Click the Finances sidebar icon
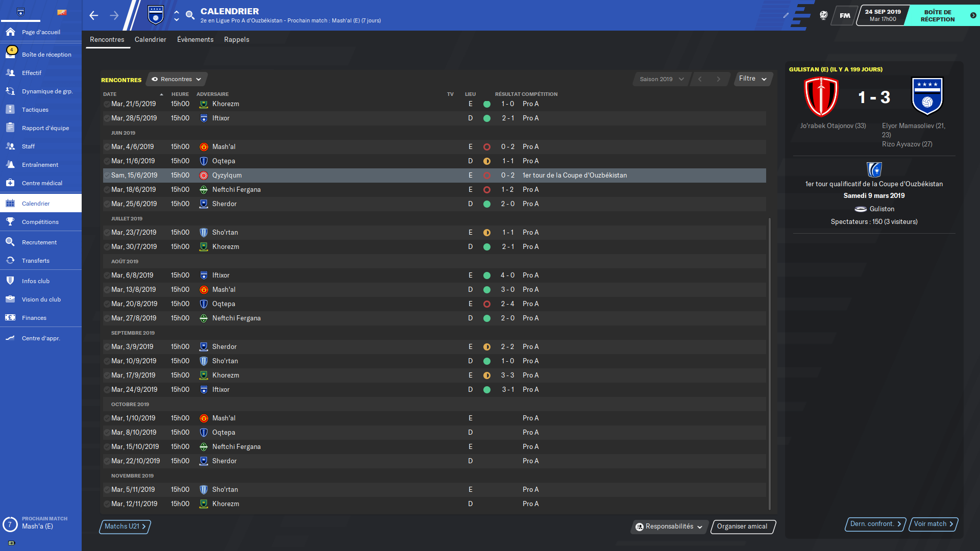 click(x=10, y=318)
